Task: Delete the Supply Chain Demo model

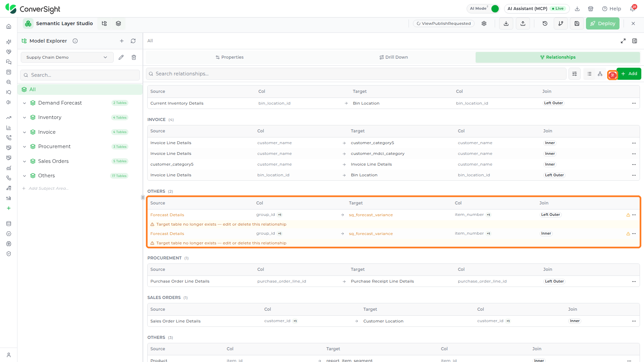Action: tap(134, 57)
